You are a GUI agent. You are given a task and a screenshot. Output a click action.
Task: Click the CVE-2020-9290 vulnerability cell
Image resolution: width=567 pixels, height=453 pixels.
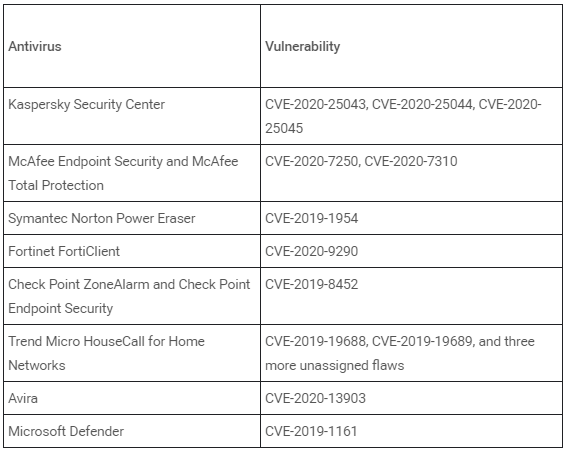[x=411, y=251]
